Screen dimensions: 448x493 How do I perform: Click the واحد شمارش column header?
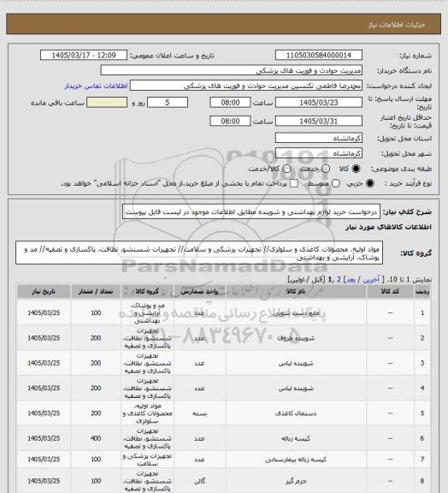click(199, 292)
